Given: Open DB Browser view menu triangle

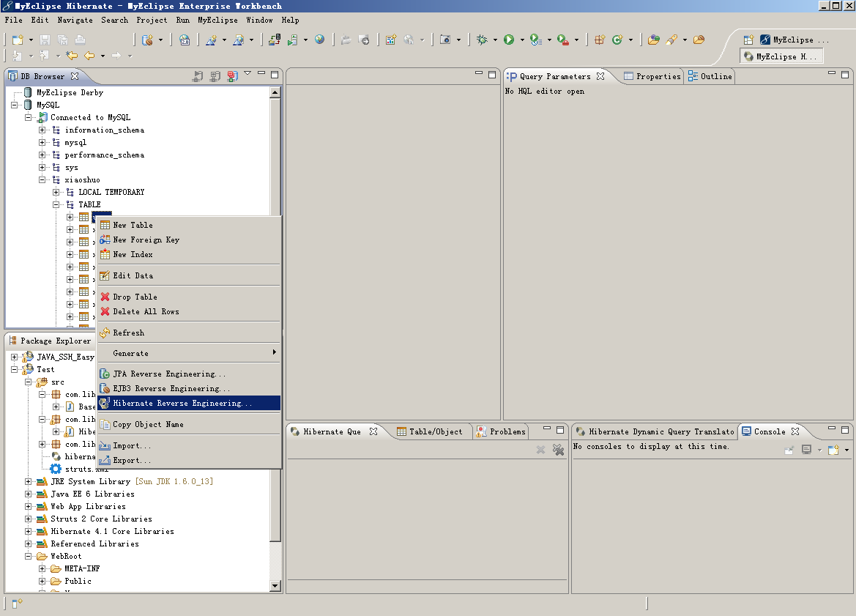Looking at the screenshot, I should [248, 73].
